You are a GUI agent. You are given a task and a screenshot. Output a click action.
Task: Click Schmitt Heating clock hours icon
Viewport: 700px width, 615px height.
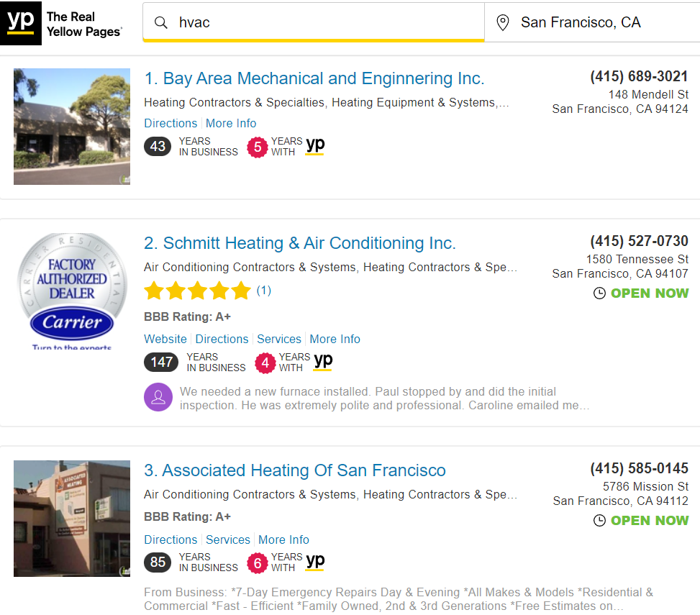click(599, 293)
